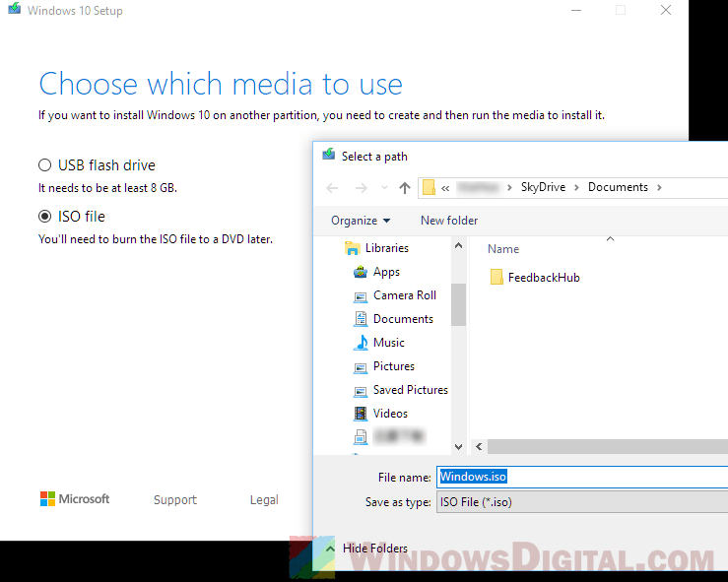Open the Pictures library
Image resolution: width=728 pixels, height=582 pixels.
(394, 366)
